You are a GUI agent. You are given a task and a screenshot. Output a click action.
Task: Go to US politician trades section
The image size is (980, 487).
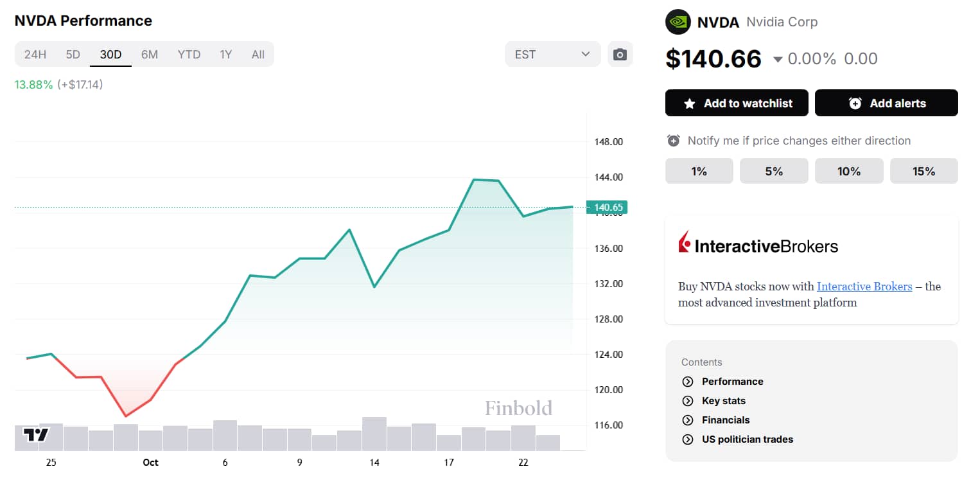[748, 439]
